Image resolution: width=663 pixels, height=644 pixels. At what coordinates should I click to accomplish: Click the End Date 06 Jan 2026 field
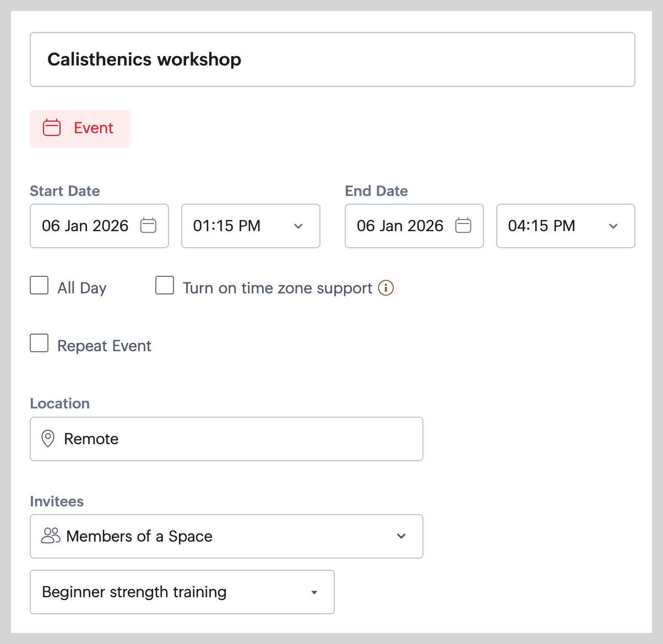click(400, 226)
